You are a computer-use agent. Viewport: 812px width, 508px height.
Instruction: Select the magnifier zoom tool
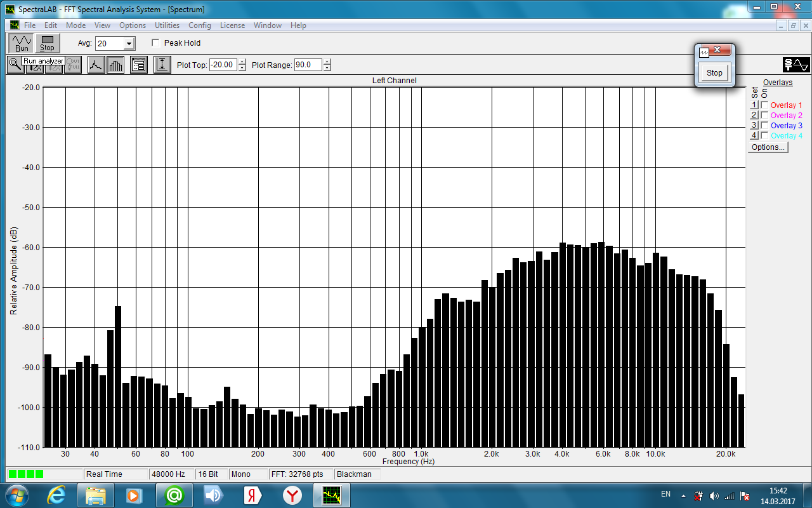point(15,65)
